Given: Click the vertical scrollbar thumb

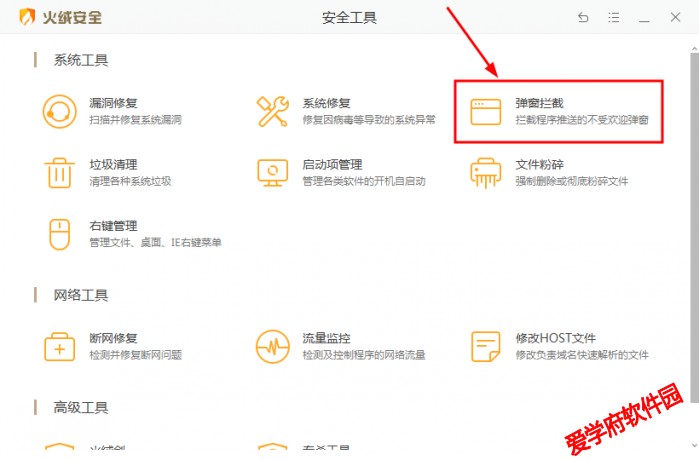Looking at the screenshot, I should 695,227.
